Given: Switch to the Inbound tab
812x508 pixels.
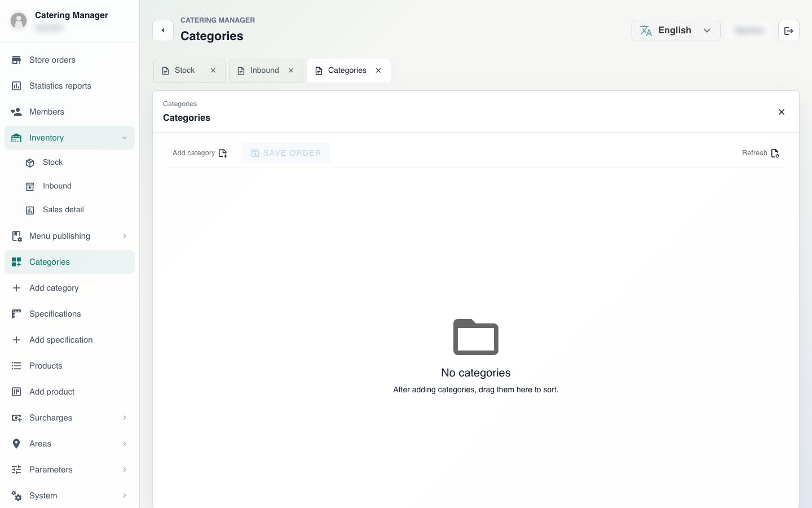Looking at the screenshot, I should (264, 71).
